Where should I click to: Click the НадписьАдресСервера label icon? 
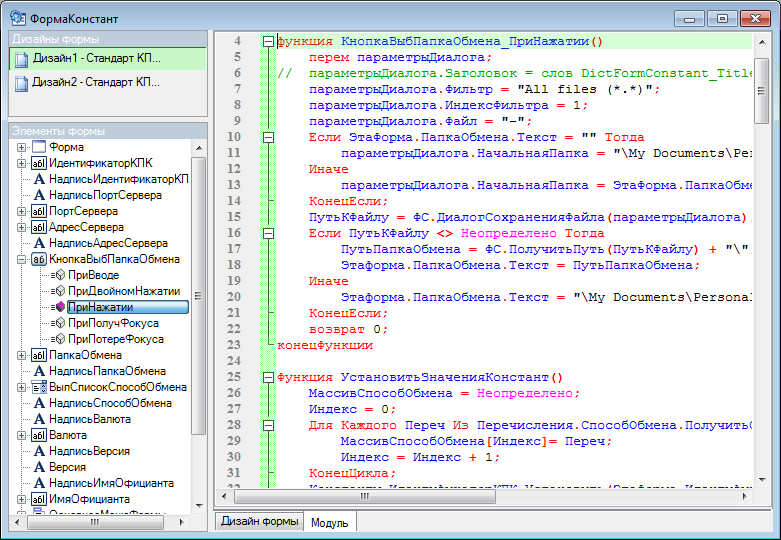pyautogui.click(x=39, y=243)
